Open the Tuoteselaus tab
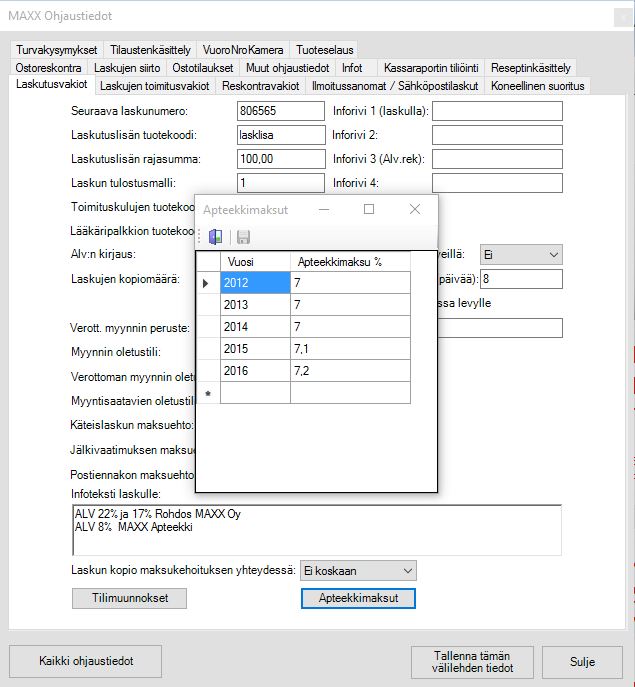The image size is (635, 687). point(324,50)
